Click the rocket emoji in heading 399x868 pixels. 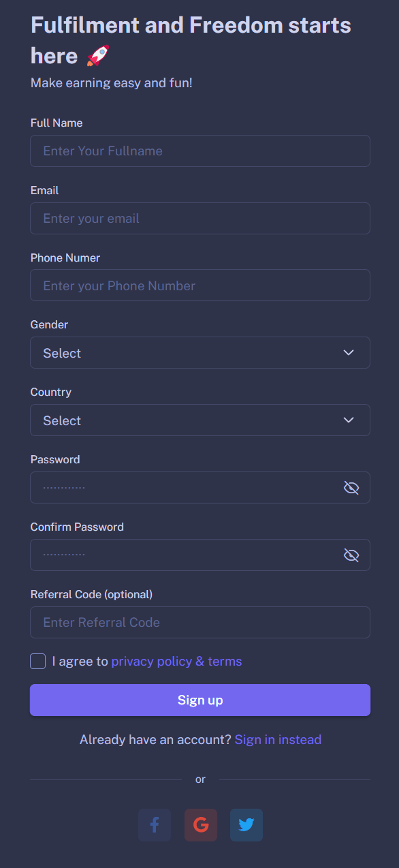98,56
